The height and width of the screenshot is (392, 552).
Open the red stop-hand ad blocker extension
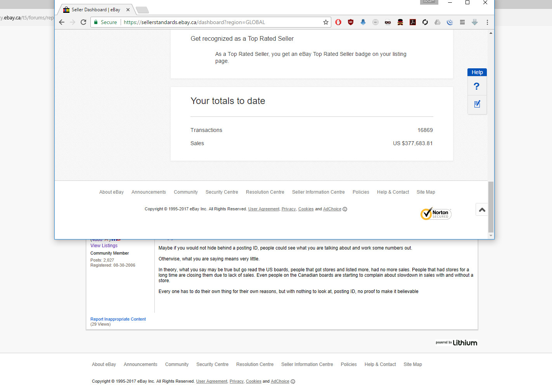coord(338,22)
